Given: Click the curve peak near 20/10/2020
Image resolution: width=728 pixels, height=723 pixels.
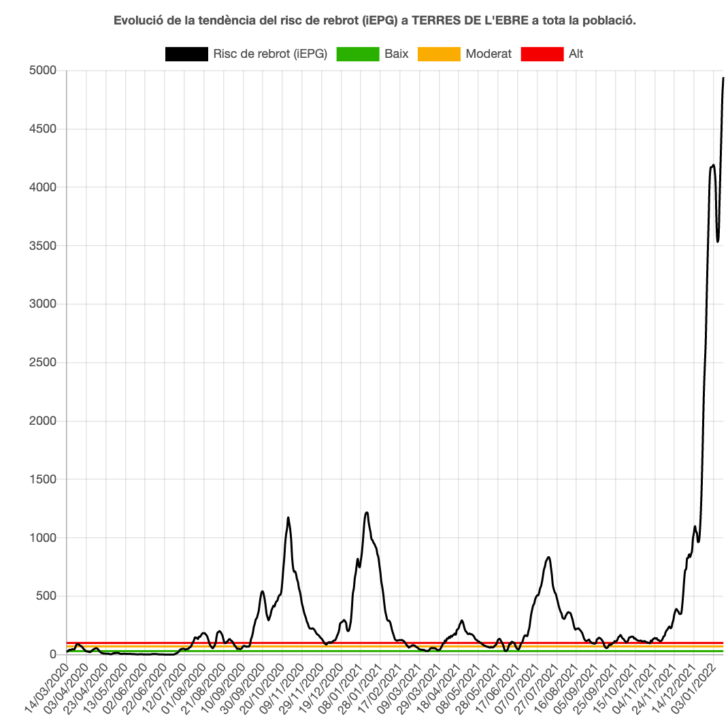Looking at the screenshot, I should [x=288, y=517].
